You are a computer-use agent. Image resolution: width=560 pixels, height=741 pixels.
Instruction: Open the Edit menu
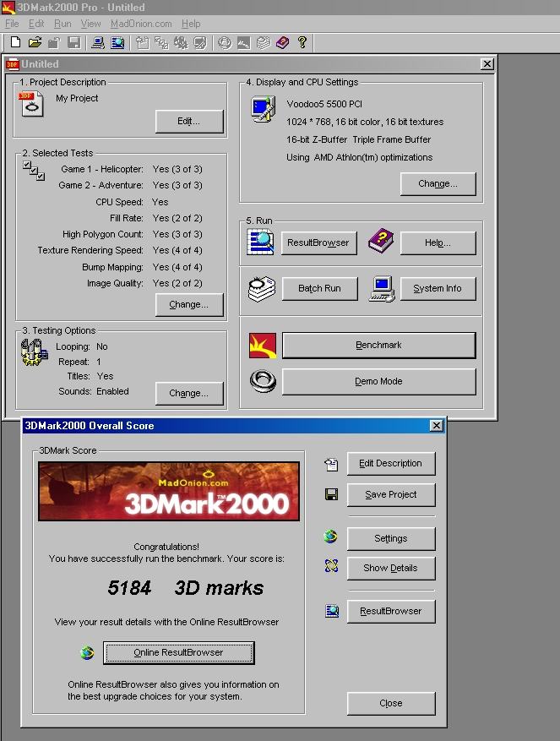pos(36,24)
